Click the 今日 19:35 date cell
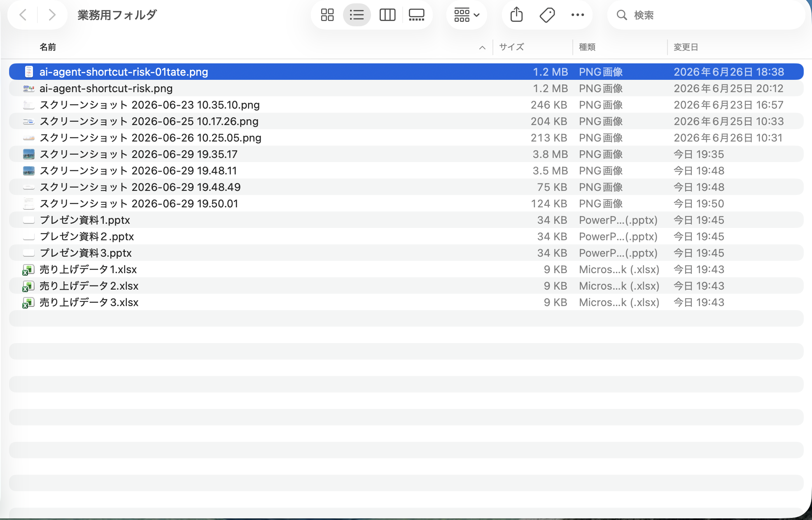This screenshot has height=520, width=812. (x=699, y=154)
